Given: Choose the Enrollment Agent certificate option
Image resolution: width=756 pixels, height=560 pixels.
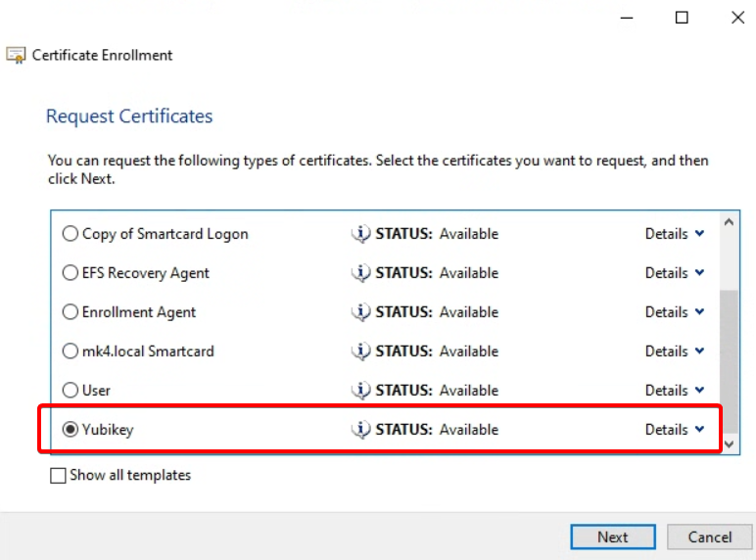Looking at the screenshot, I should pos(71,312).
